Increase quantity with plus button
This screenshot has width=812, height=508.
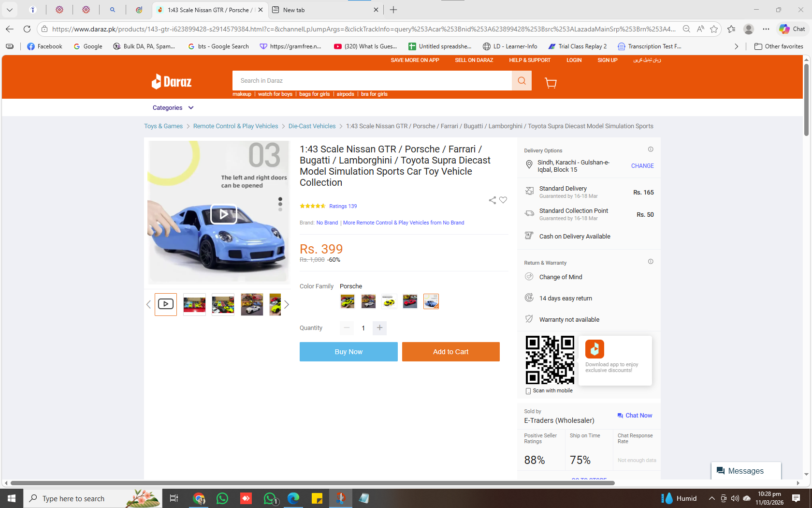pyautogui.click(x=380, y=328)
